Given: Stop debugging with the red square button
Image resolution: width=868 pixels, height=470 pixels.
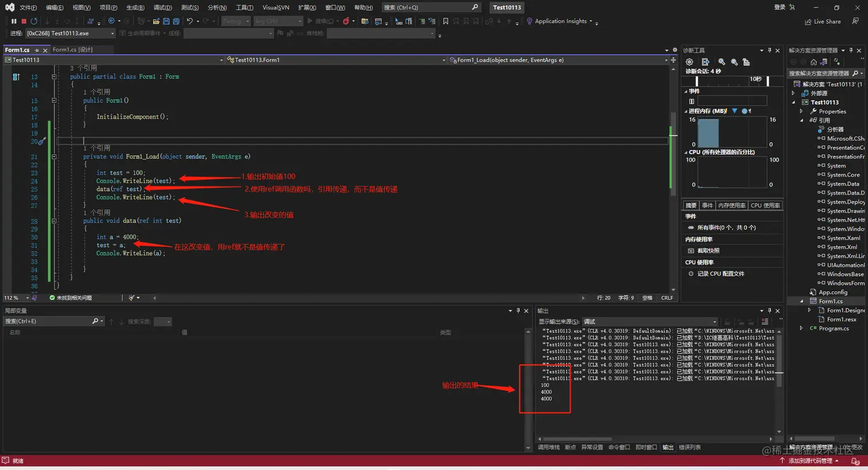Looking at the screenshot, I should coord(24,21).
